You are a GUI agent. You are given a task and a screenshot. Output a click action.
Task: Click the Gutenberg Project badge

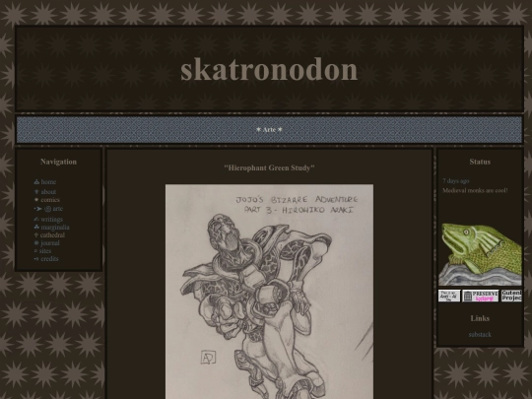coord(511,296)
